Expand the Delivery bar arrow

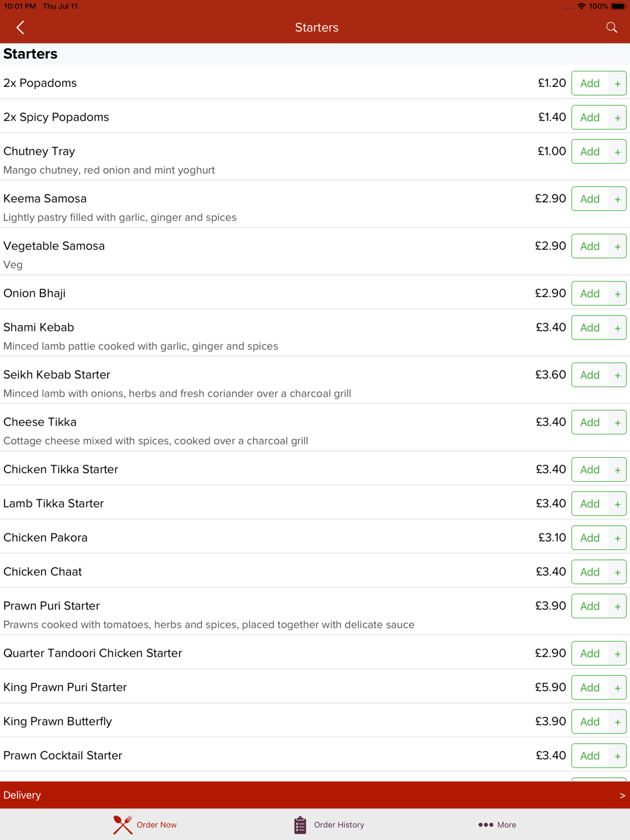coord(622,796)
